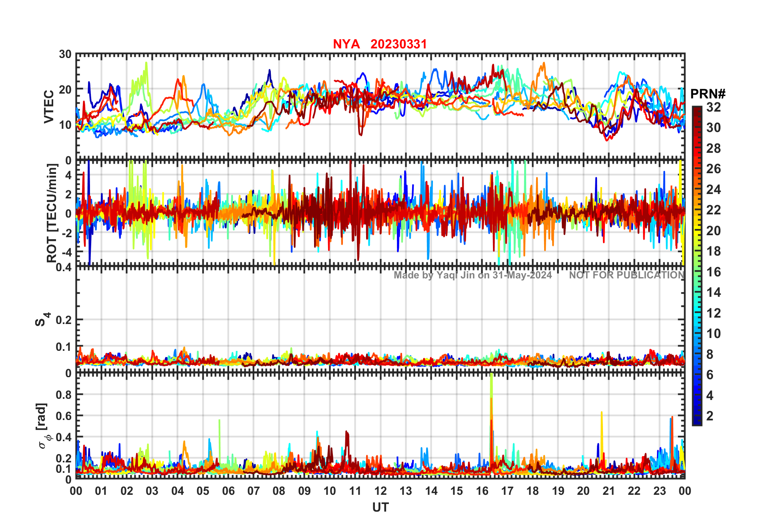The height and width of the screenshot is (532, 761).
Task: Select colorbar tick label "32"
Action: [x=713, y=107]
